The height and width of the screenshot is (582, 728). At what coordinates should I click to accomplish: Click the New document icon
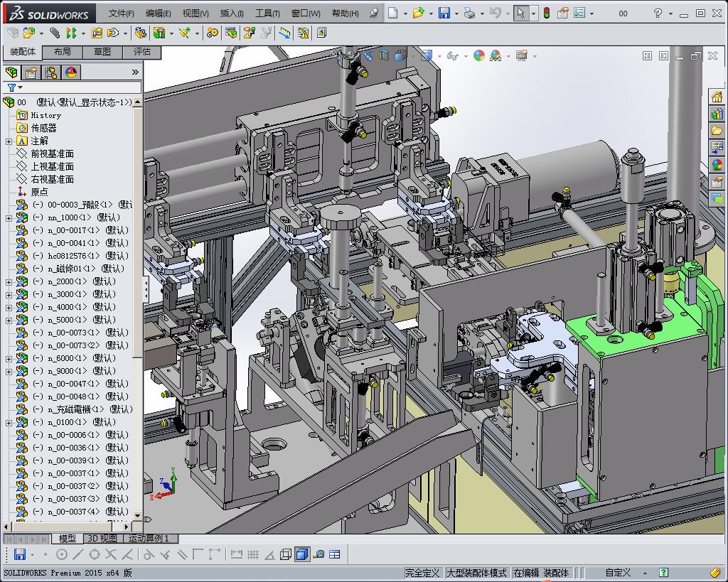[x=392, y=13]
